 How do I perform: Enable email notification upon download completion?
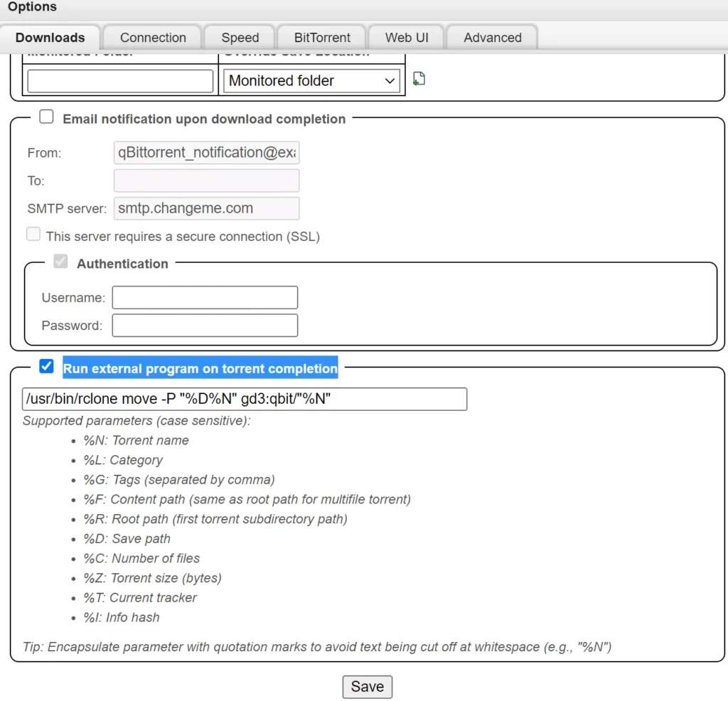point(46,117)
